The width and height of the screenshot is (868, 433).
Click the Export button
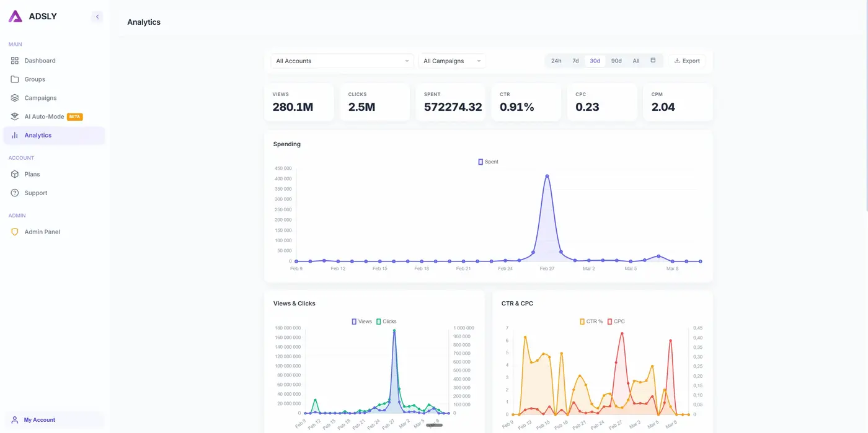coord(687,61)
